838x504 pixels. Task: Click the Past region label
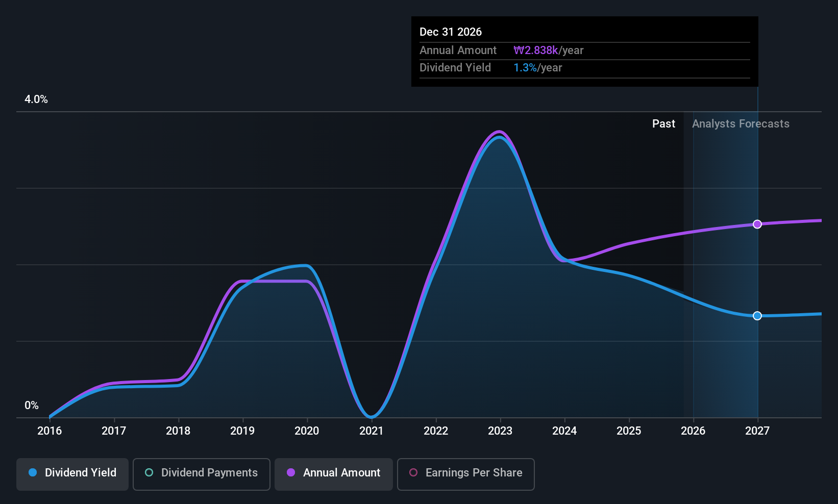coord(663,124)
